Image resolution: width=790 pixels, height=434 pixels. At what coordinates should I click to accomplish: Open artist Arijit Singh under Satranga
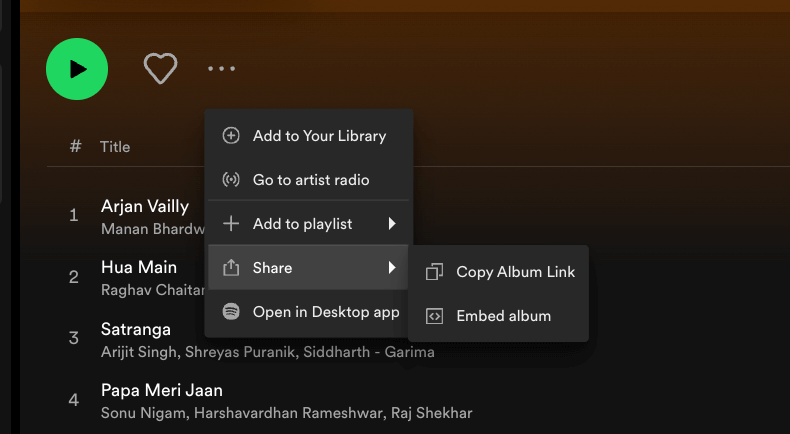[x=139, y=352]
